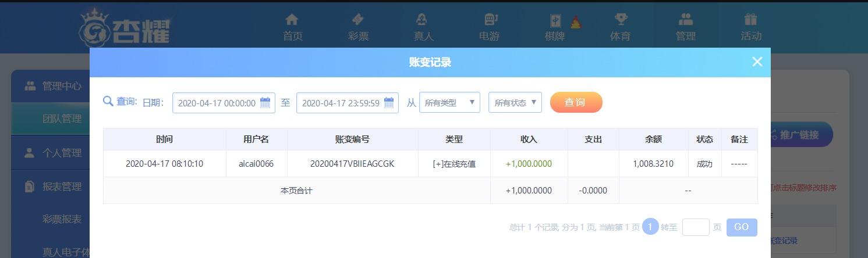
Task: Click the page number input field
Action: click(x=695, y=227)
